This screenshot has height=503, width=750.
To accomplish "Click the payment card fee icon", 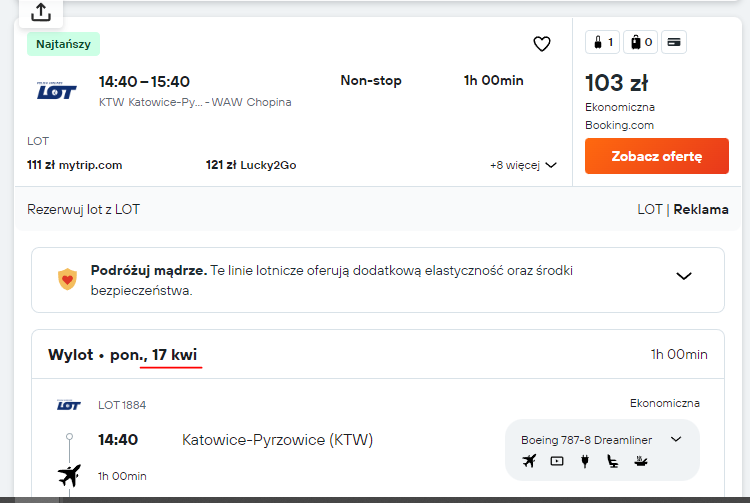I will click(673, 42).
